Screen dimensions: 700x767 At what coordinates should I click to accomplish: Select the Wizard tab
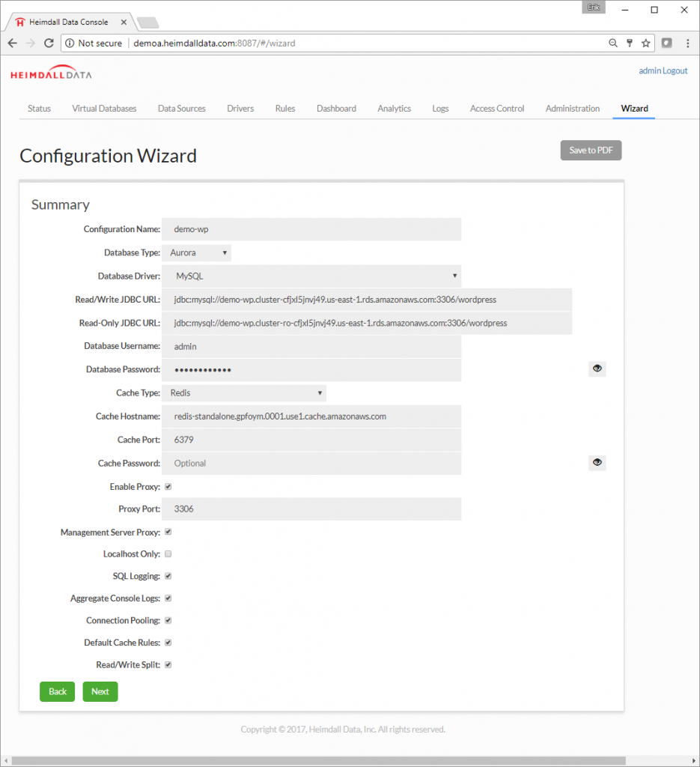pos(635,109)
